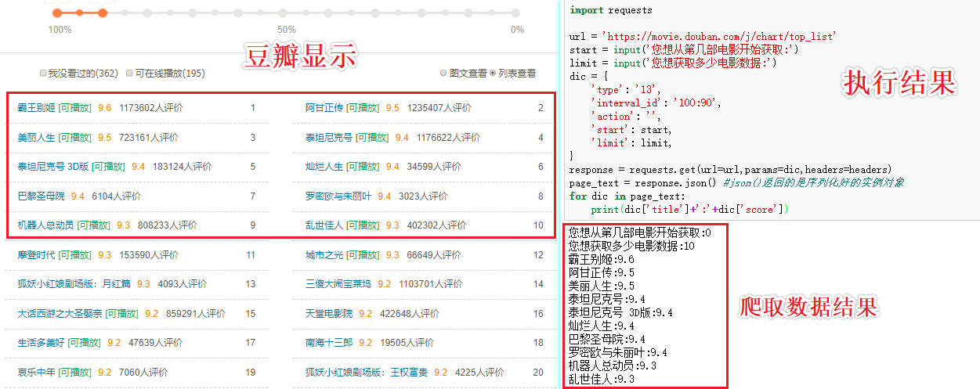Click the slider dot above the 0% label

[x=516, y=13]
